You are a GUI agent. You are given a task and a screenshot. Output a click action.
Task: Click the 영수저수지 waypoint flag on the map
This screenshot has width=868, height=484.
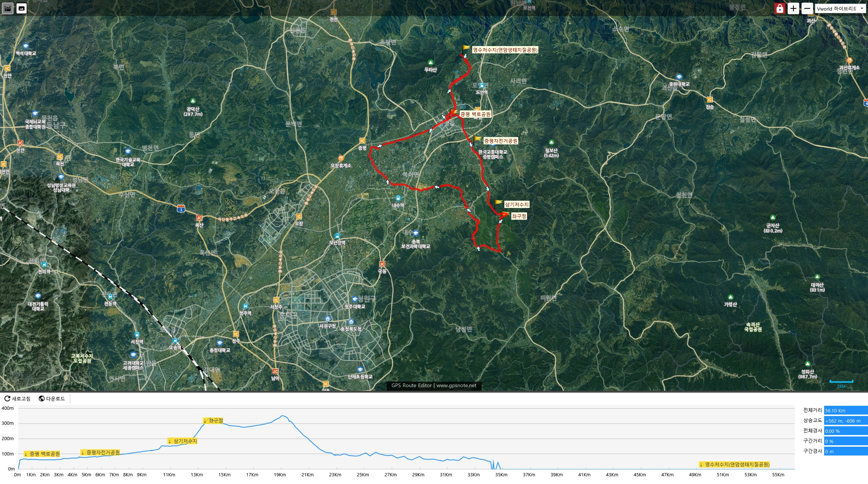click(x=466, y=48)
